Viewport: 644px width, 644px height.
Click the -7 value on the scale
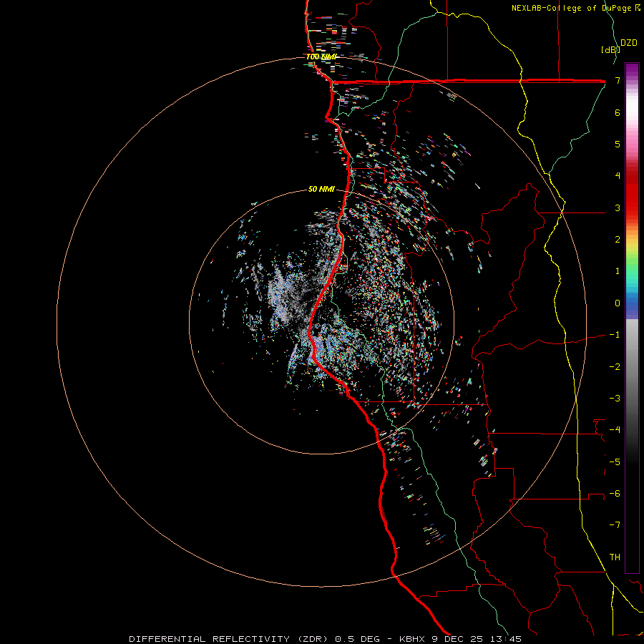pos(615,525)
